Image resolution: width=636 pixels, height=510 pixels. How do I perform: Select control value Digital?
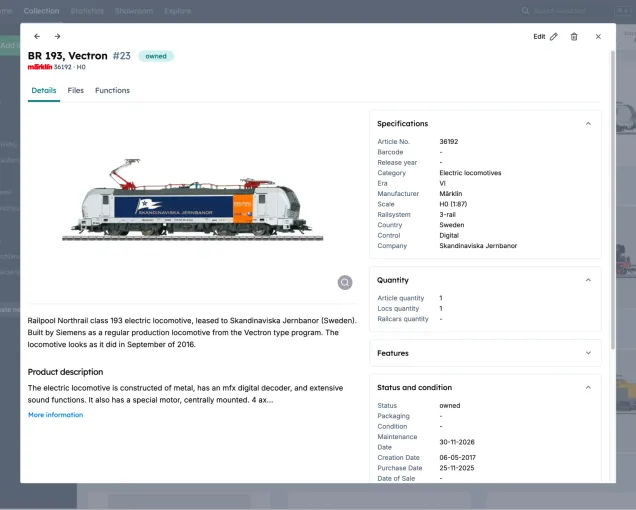449,235
